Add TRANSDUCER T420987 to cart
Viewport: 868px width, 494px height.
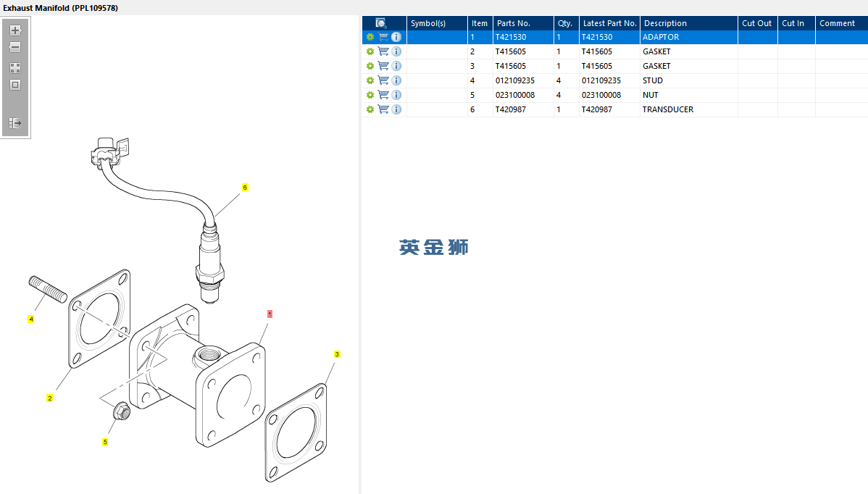[383, 109]
